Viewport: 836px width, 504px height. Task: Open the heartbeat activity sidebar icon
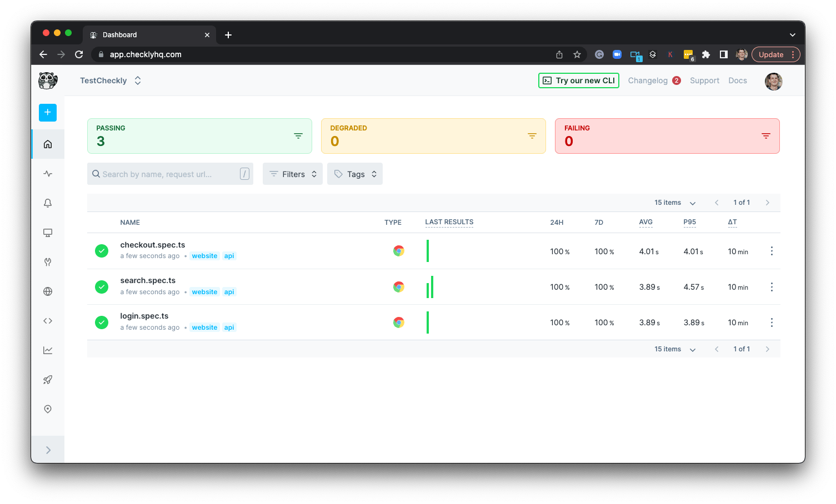(x=48, y=174)
